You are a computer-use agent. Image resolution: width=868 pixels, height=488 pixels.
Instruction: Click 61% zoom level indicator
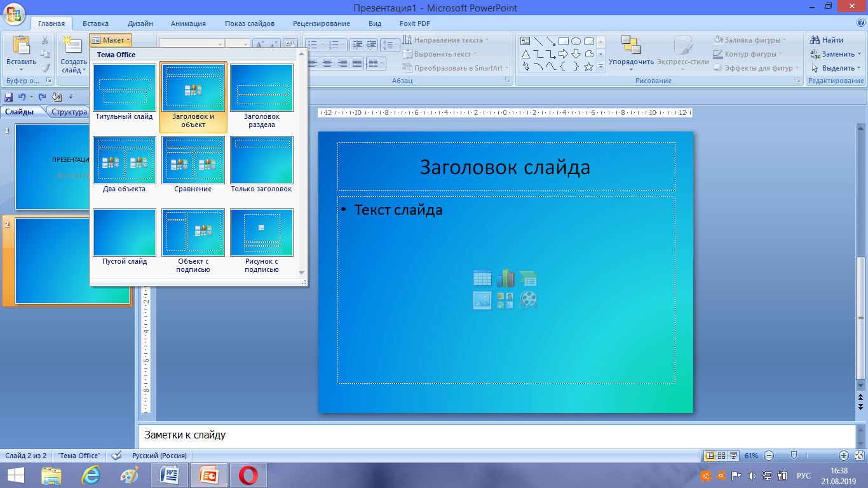click(x=752, y=456)
